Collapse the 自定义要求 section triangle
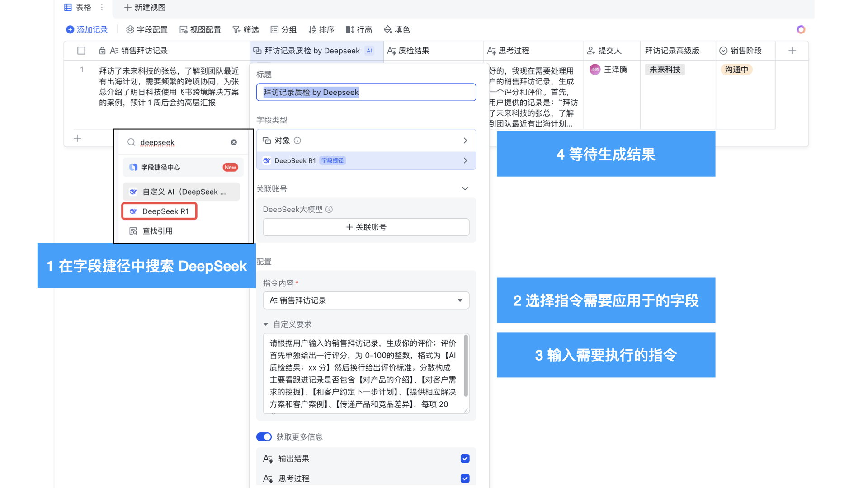The width and height of the screenshot is (868, 488). 266,324
